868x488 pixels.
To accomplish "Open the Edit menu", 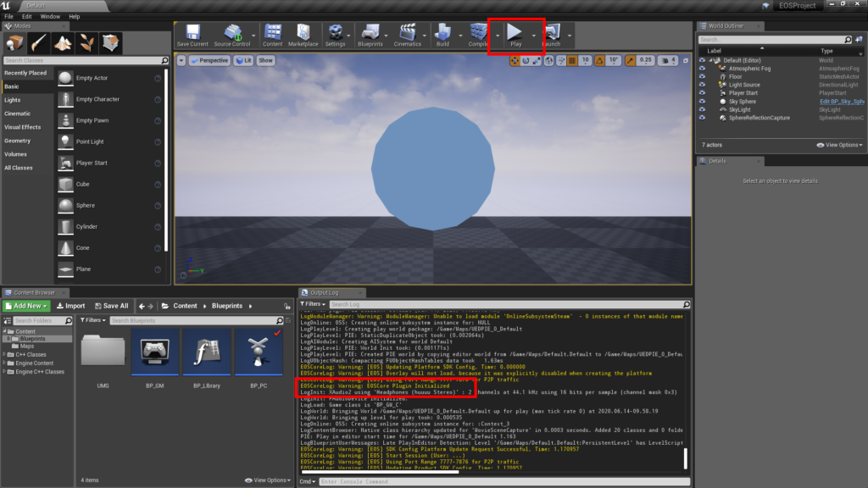I will (26, 17).
